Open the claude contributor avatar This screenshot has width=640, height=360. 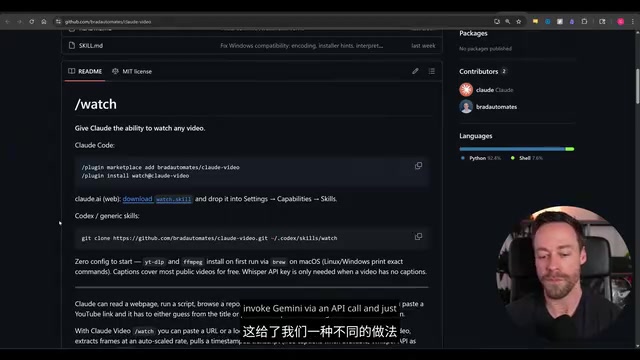coord(466,89)
